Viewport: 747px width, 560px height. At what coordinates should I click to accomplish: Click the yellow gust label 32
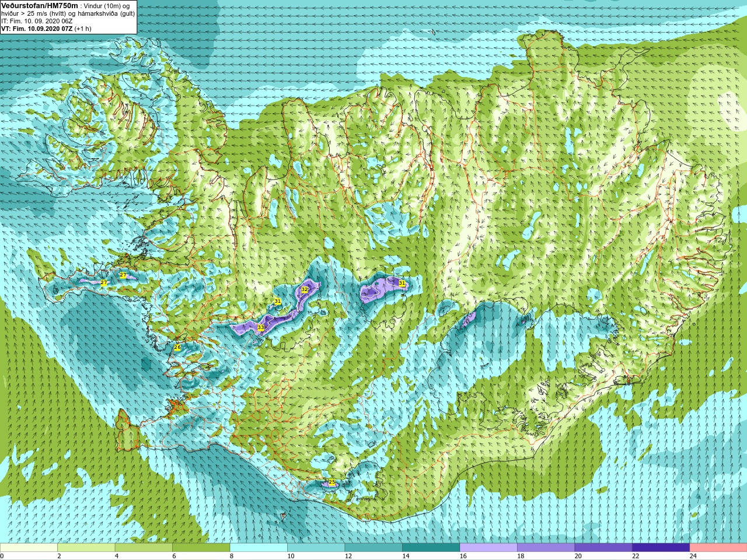click(x=305, y=289)
